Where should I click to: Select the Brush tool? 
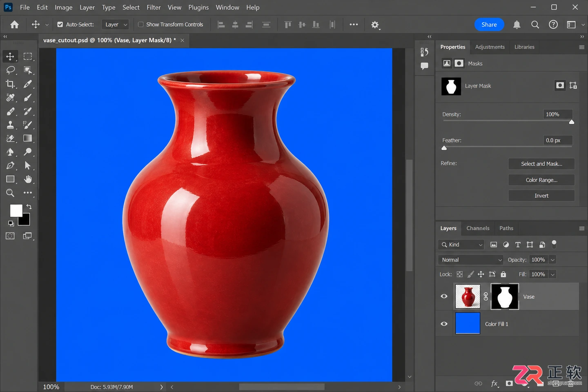[x=27, y=98]
